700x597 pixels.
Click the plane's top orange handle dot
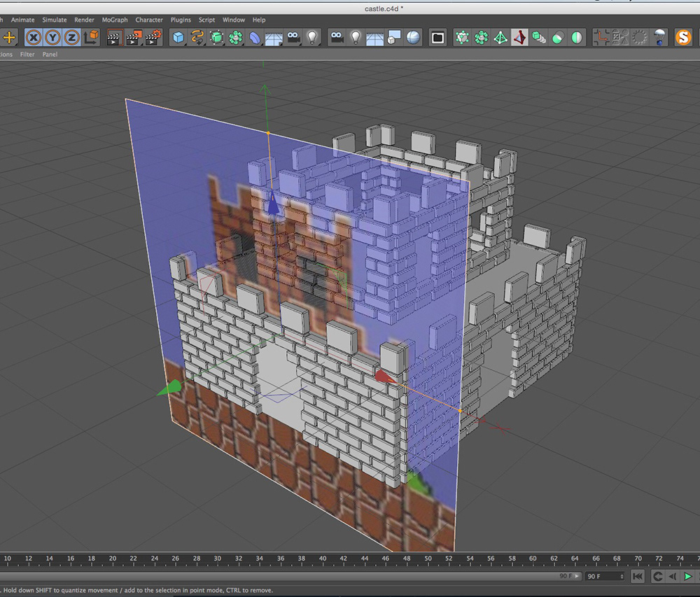pyautogui.click(x=268, y=133)
